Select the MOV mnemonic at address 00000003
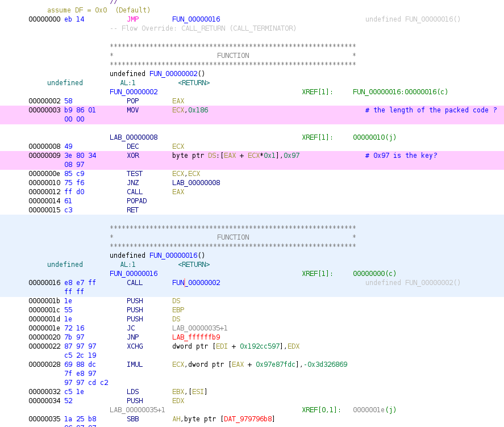Viewport: 504px width, 427px height. (132, 110)
